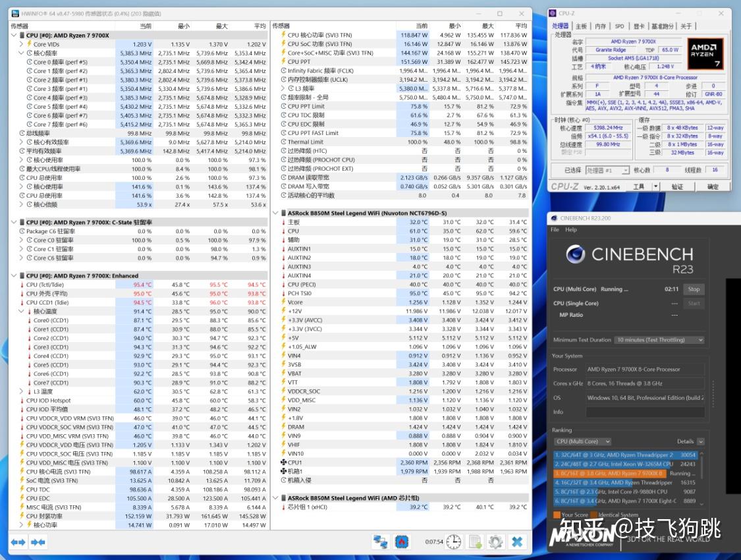Expand the Core VIDs row
The height and width of the screenshot is (560, 741).
(21, 44)
